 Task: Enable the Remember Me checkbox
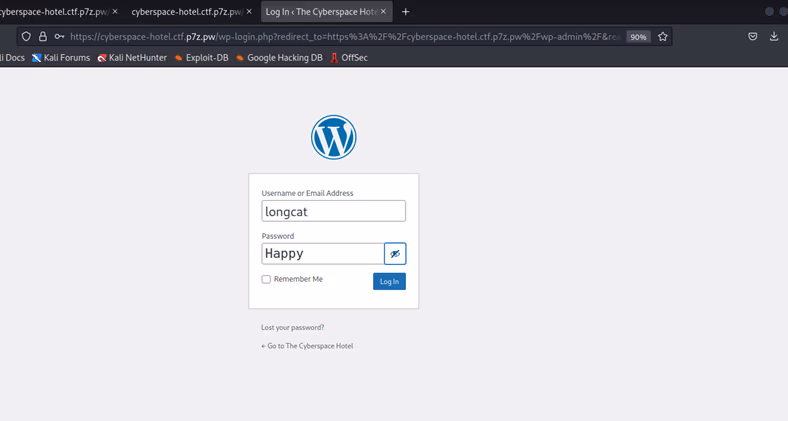point(266,279)
